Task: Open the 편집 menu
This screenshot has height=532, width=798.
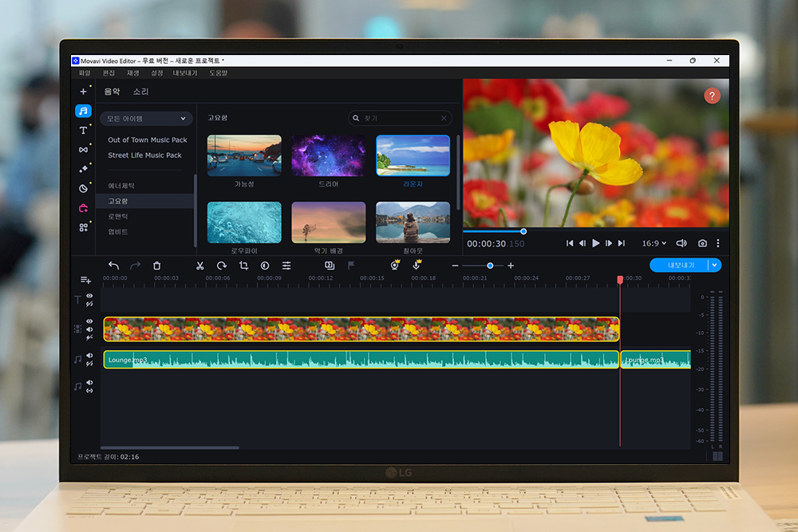Action: click(x=109, y=73)
